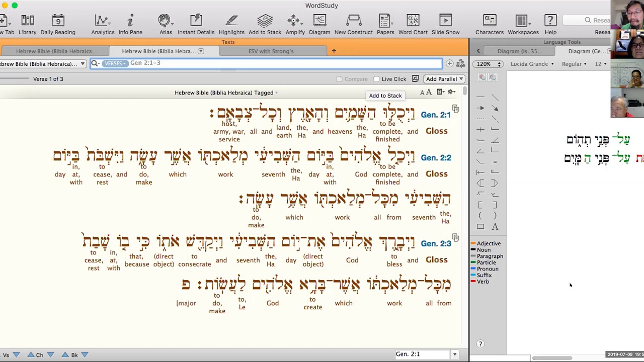Increase text size with large A
Viewport: 644px width, 362px height.
click(429, 92)
